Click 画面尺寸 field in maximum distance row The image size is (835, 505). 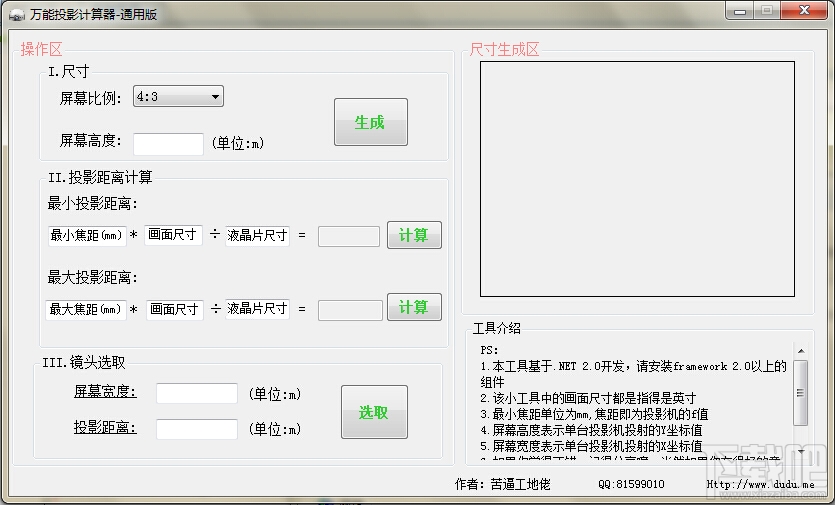click(x=175, y=309)
